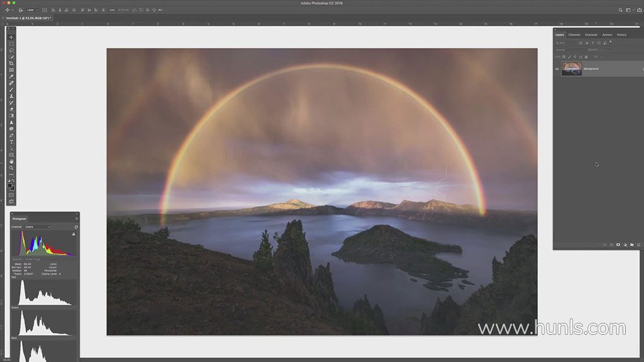This screenshot has height=362, width=644.
Task: Click New adjustment layer icon
Action: point(625,245)
